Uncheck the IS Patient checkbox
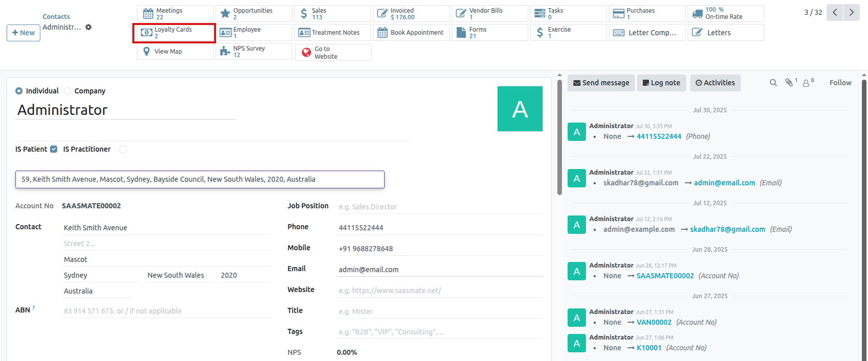 click(54, 149)
